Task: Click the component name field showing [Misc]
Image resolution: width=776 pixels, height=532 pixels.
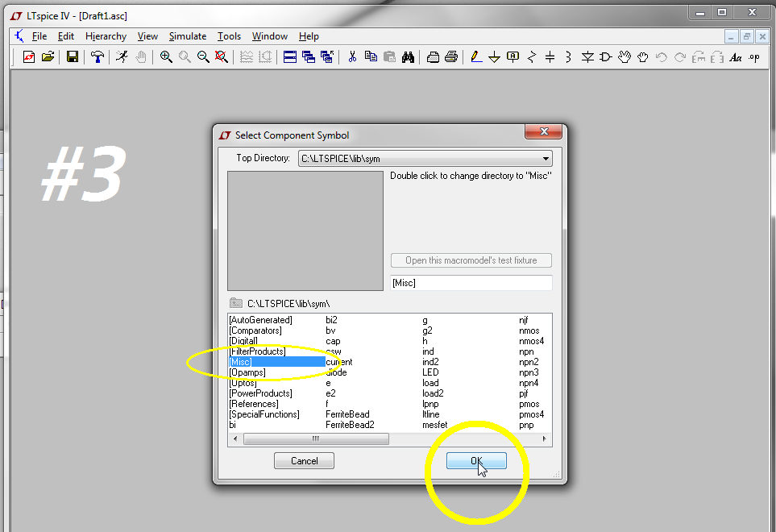Action: 471,283
